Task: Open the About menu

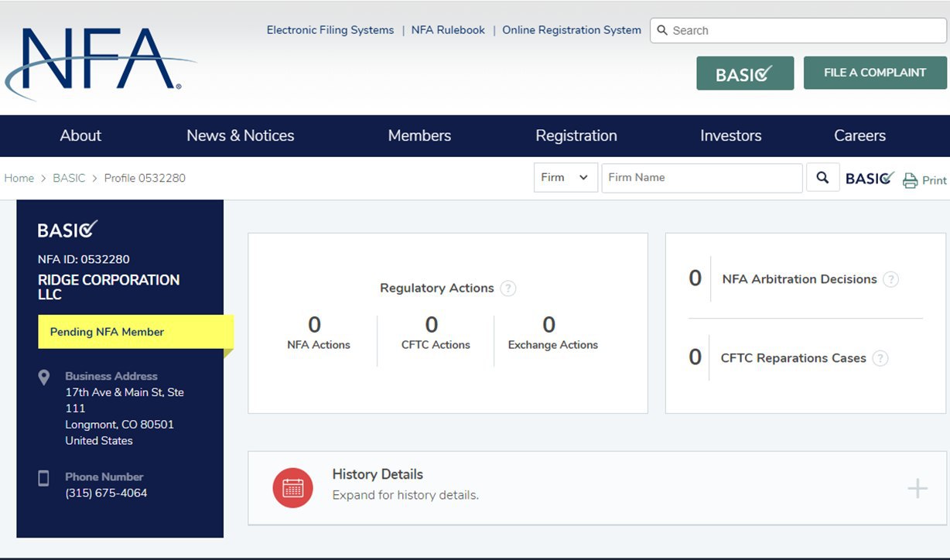Action: pyautogui.click(x=80, y=135)
